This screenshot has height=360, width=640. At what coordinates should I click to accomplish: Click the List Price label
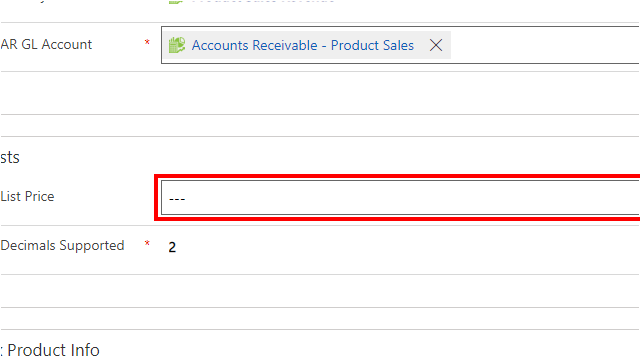point(27,196)
